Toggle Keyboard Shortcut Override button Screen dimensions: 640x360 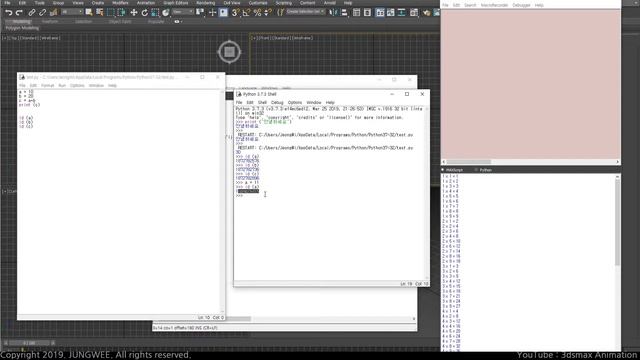coord(223,13)
